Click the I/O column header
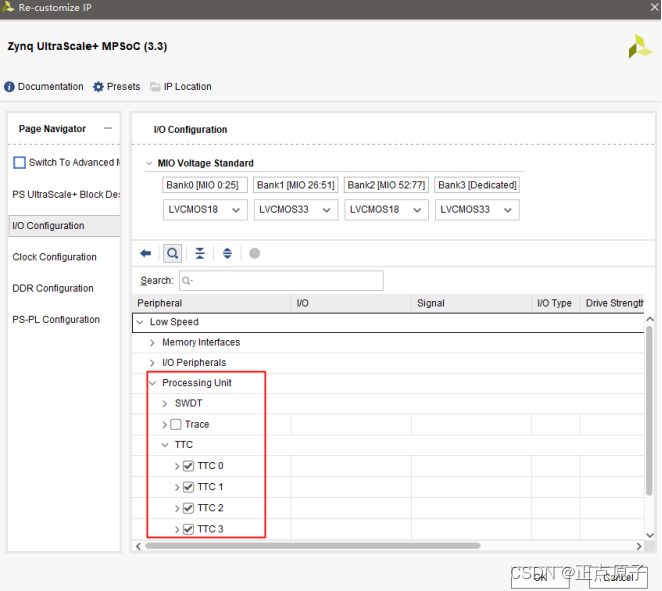Screen dimensions: 662x591 coord(351,303)
